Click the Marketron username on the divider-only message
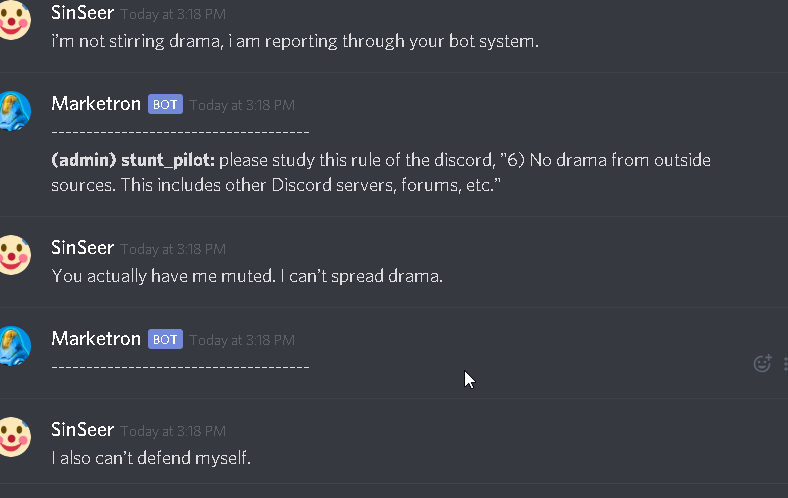The height and width of the screenshot is (498, 788). (x=96, y=339)
